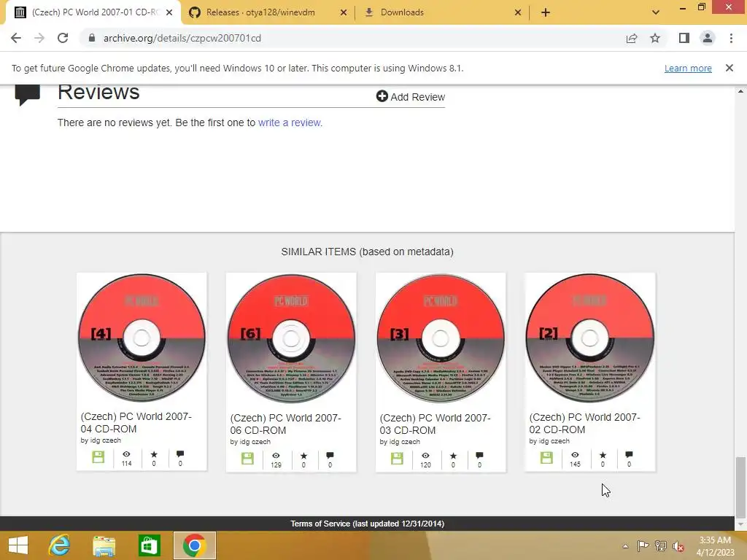Show hidden system tray icons
The height and width of the screenshot is (560, 747).
click(625, 546)
